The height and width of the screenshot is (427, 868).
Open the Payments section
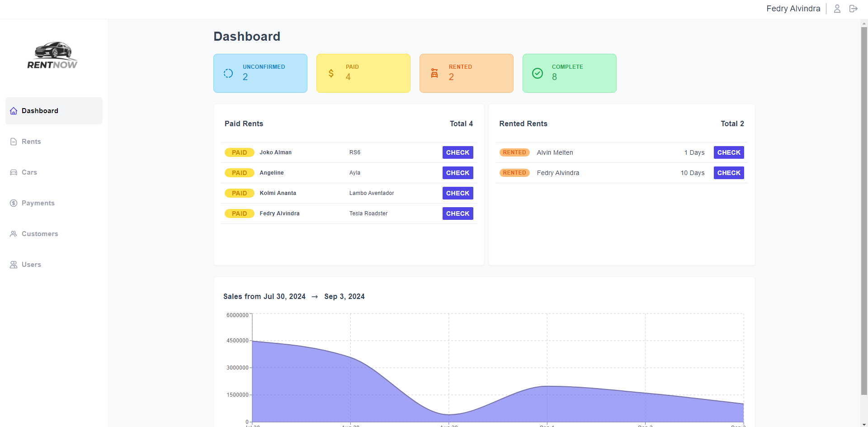tap(54, 203)
